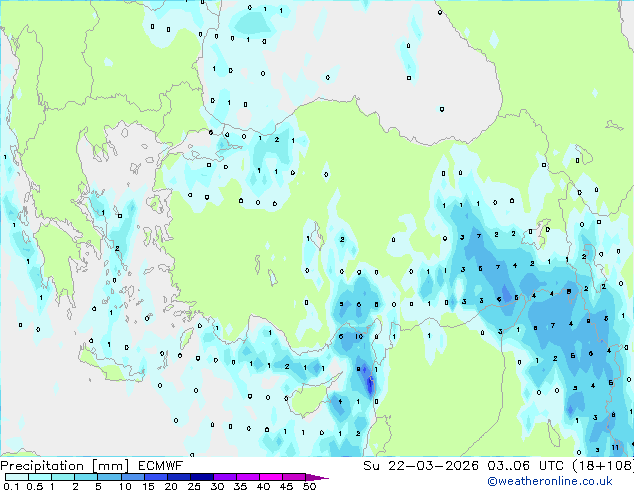The width and height of the screenshot is (634, 490).
Task: Select the legend swatch between 2 and 5
Action: [x=86, y=477]
